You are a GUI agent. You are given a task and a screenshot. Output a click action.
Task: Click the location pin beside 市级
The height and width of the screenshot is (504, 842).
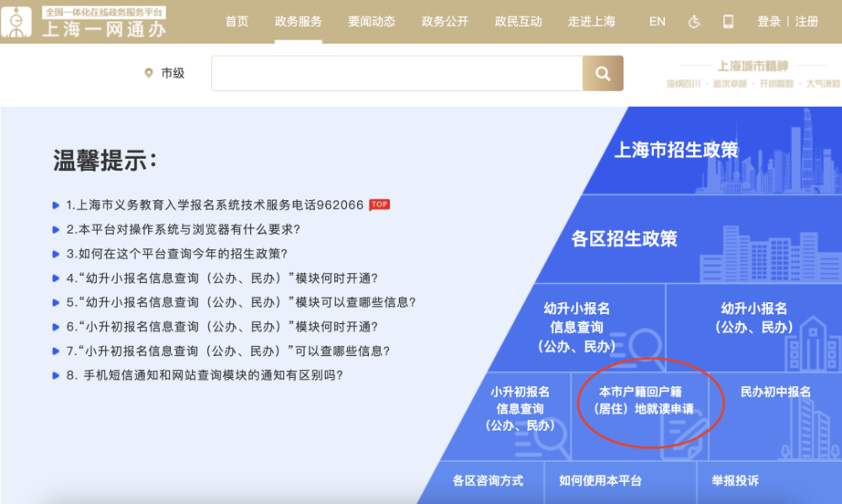coord(149,73)
